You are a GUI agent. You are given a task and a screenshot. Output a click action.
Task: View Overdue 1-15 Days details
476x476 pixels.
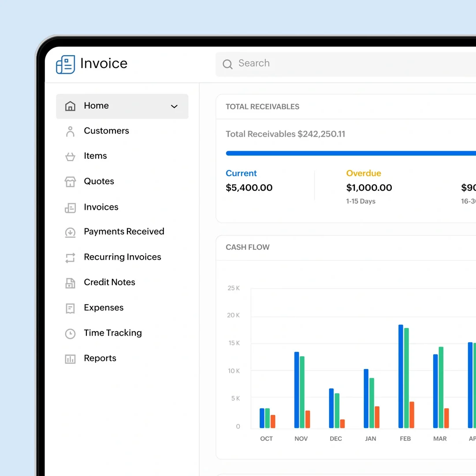point(361,201)
